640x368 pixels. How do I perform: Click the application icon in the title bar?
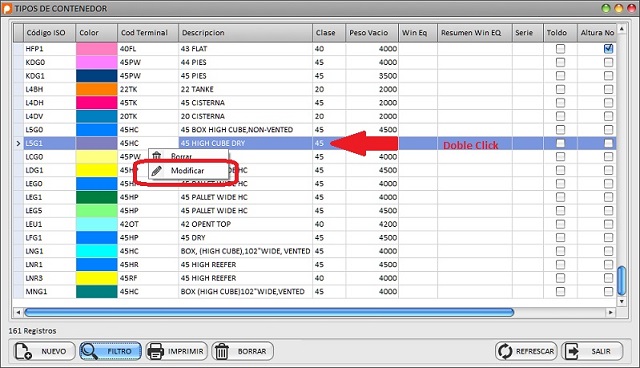pyautogui.click(x=7, y=8)
